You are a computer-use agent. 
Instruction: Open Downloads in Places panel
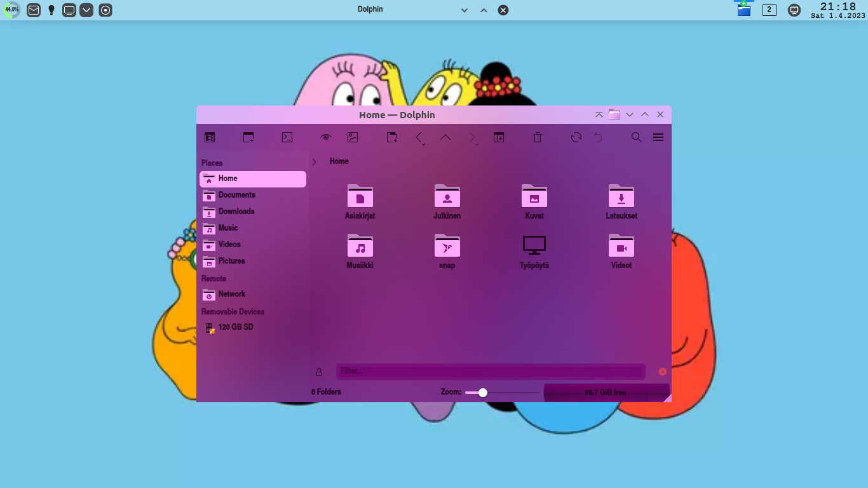[x=253, y=212]
